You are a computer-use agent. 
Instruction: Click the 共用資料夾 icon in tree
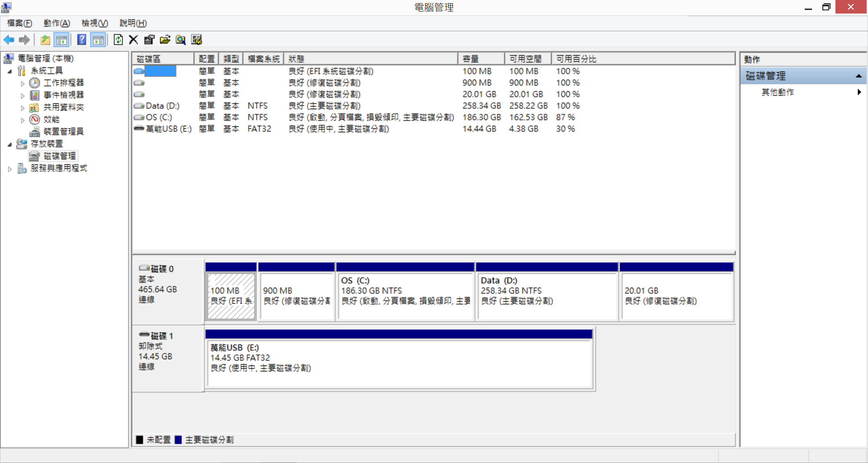point(34,108)
